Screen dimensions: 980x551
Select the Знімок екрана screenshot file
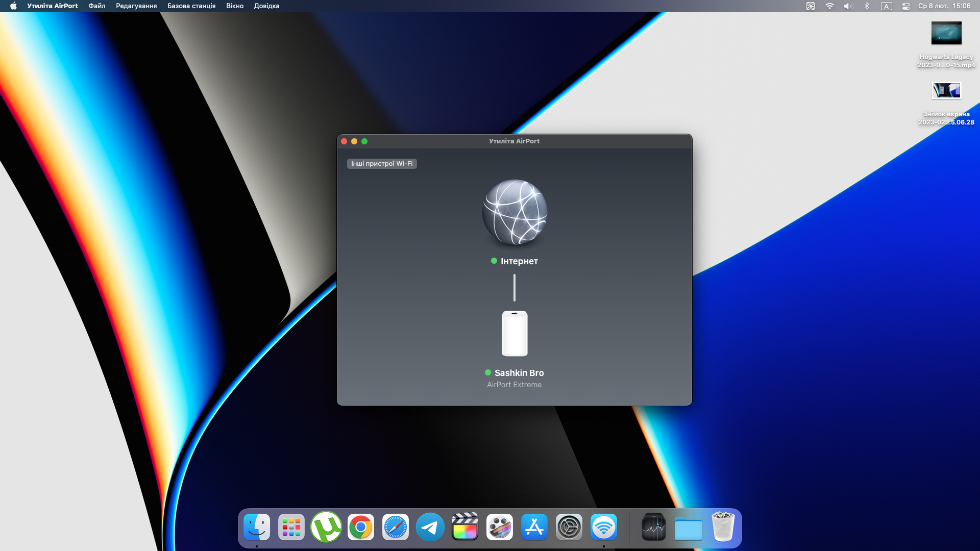[x=946, y=91]
